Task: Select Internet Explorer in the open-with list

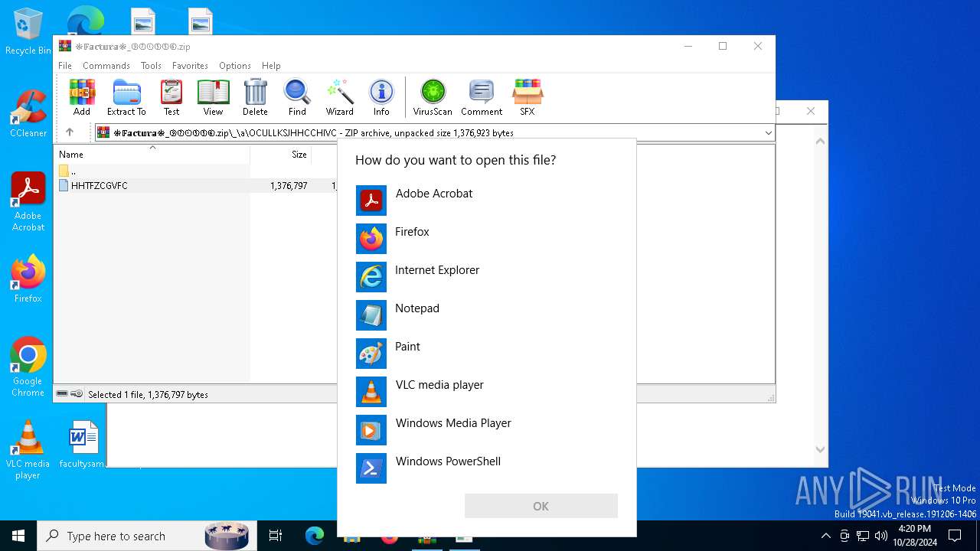Action: click(x=487, y=277)
